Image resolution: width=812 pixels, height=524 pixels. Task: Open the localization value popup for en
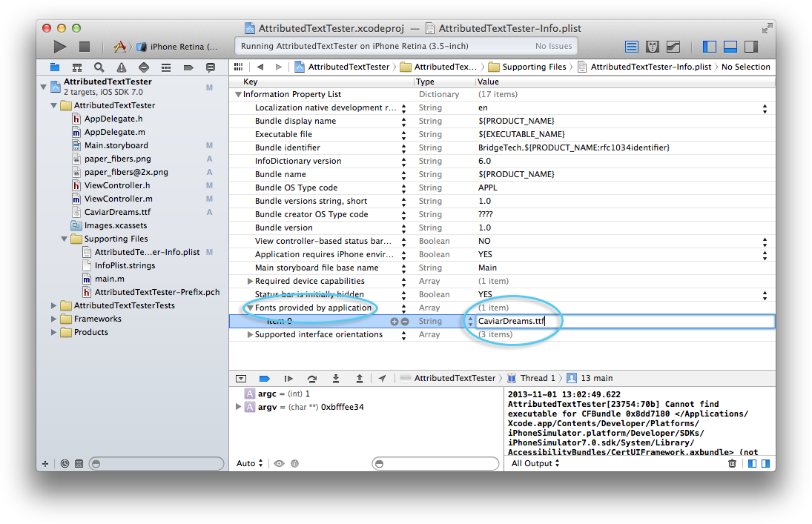point(765,108)
